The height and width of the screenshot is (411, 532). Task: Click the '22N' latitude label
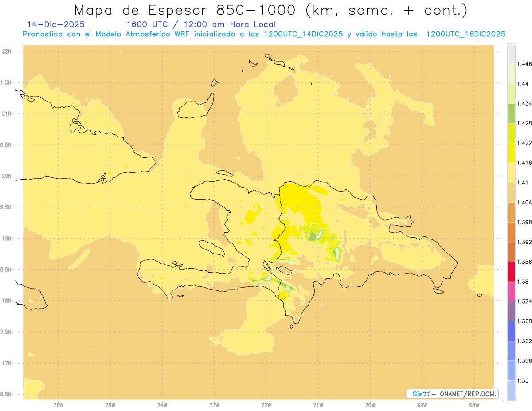[6, 51]
